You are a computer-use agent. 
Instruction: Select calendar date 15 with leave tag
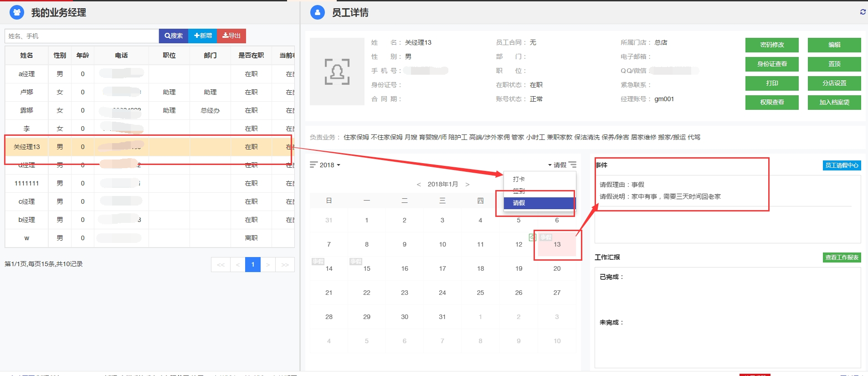point(367,269)
